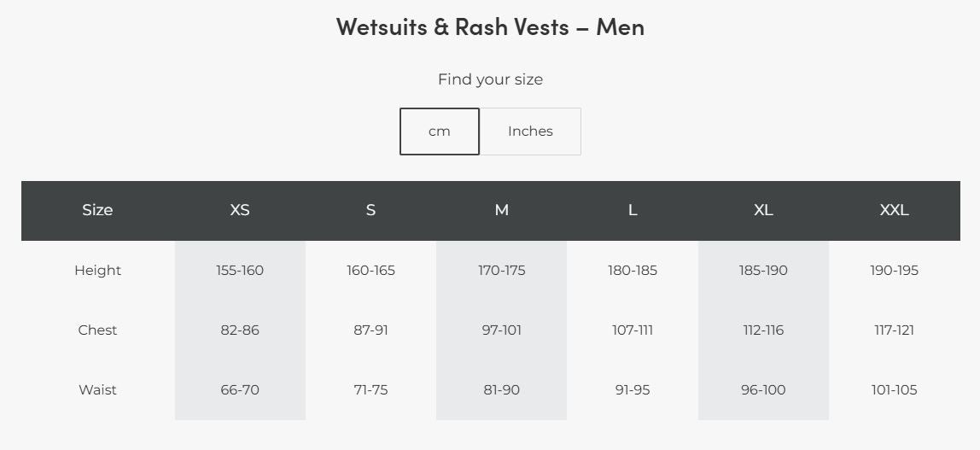Viewport: 980px width, 450px height.
Task: Select the XL column header
Action: (x=763, y=210)
